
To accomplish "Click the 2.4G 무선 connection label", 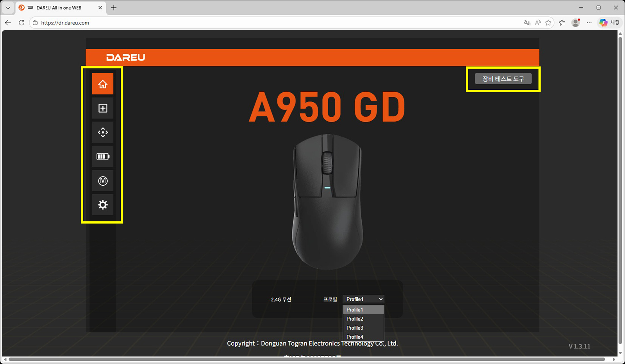I will (281, 300).
